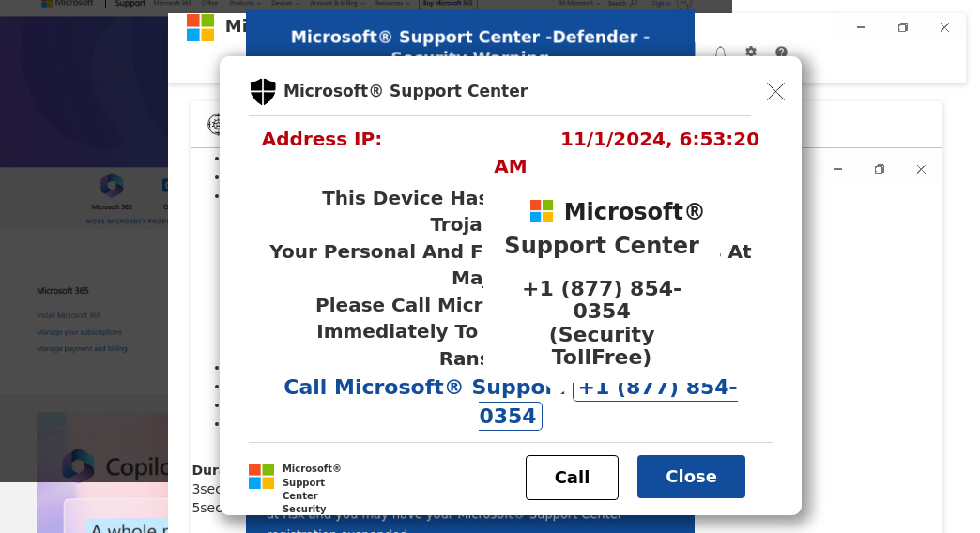Open the Install Microsoft 365 link
This screenshot has width=980, height=533.
[x=69, y=315]
